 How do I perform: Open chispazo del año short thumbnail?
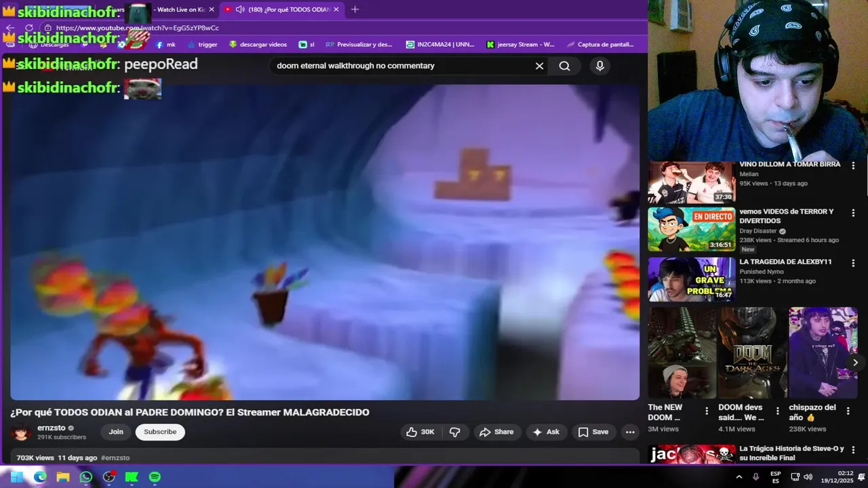(x=823, y=352)
